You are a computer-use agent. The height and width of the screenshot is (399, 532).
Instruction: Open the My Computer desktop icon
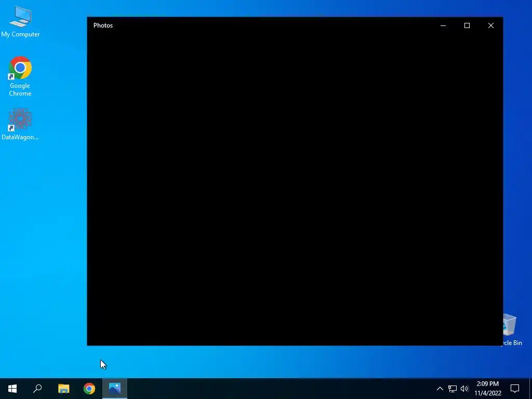[x=20, y=21]
